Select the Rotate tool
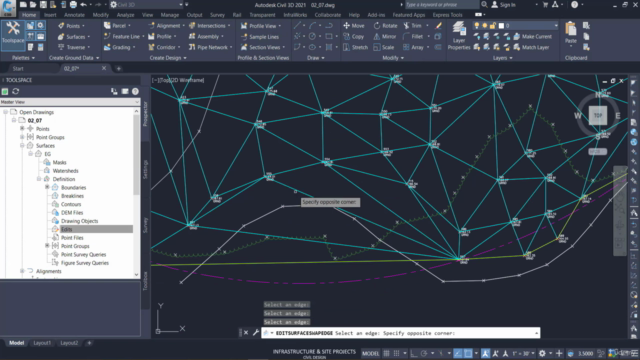Image resolution: width=640 pixels, height=360 pixels. point(385,26)
